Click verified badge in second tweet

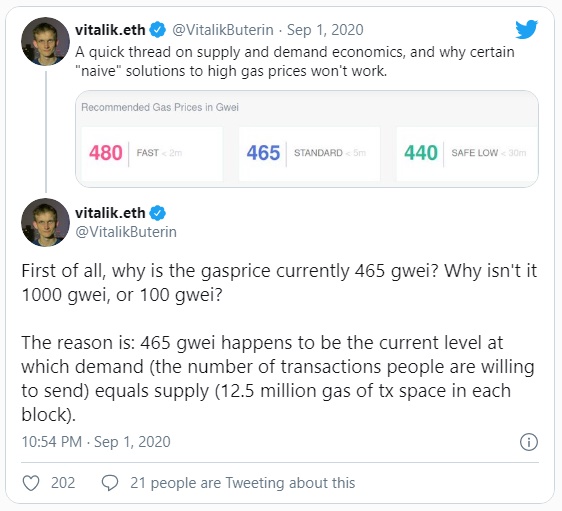[157, 213]
